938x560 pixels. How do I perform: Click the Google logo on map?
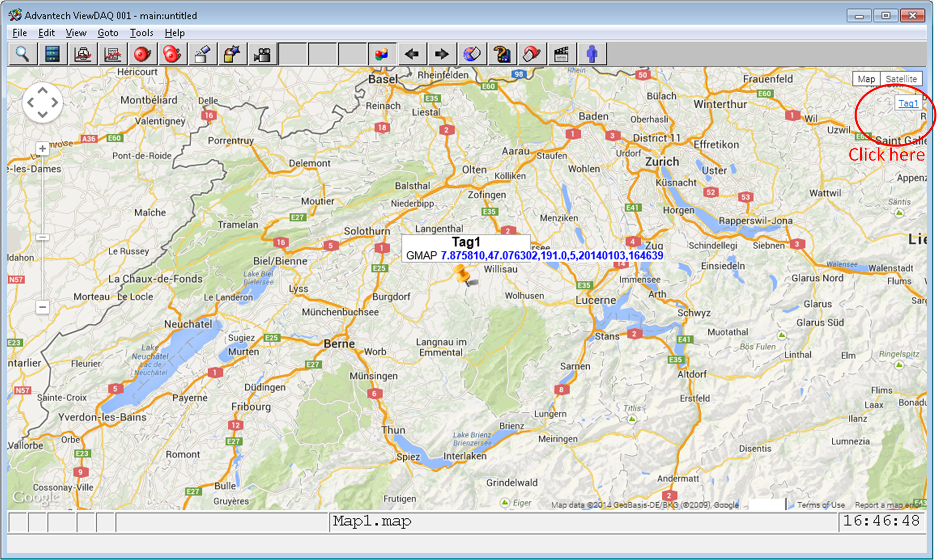click(x=36, y=497)
